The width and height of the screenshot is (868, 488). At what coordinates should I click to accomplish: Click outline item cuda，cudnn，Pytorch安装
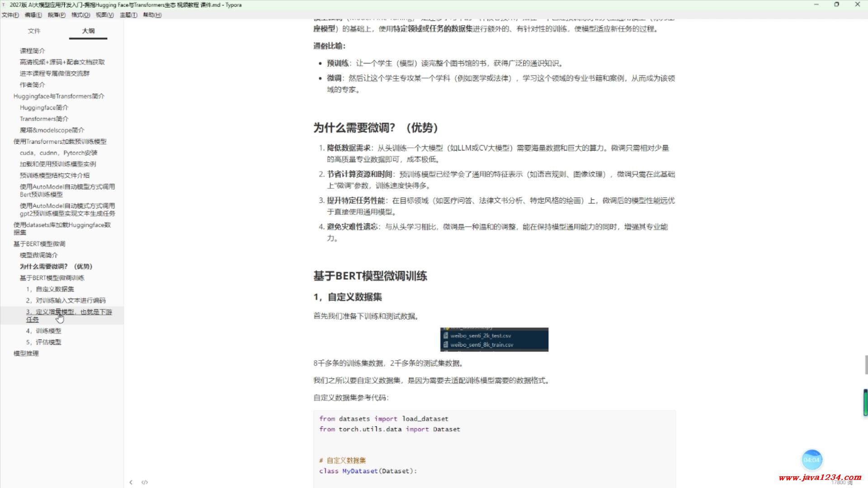point(59,153)
